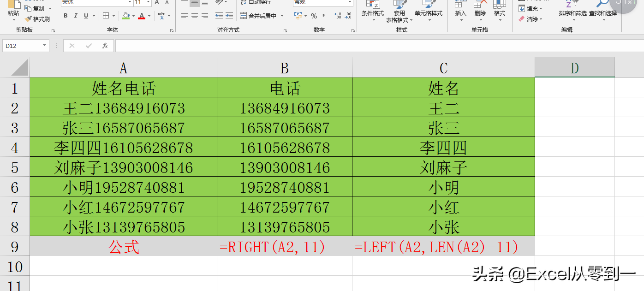The width and height of the screenshot is (644, 291).
Task: Click the 格式刷 format painter
Action: (37, 19)
